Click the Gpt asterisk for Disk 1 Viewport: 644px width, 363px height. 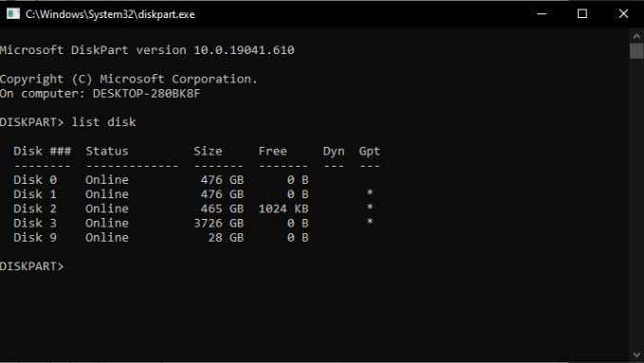click(x=369, y=192)
